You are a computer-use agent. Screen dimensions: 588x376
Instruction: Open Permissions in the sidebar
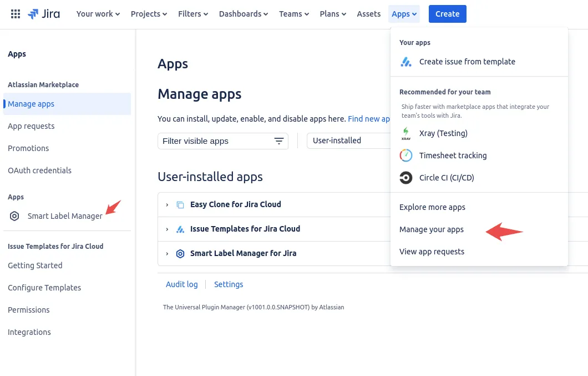29,310
